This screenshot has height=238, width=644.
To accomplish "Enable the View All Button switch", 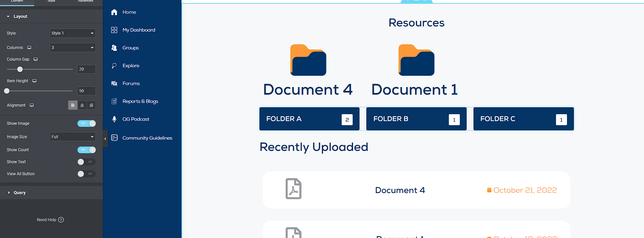I will point(87,174).
